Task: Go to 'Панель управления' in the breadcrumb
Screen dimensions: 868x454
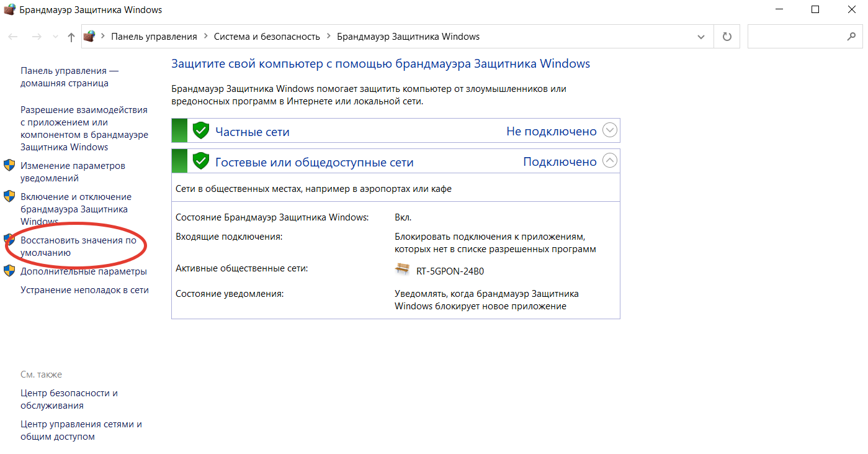Action: pyautogui.click(x=154, y=37)
